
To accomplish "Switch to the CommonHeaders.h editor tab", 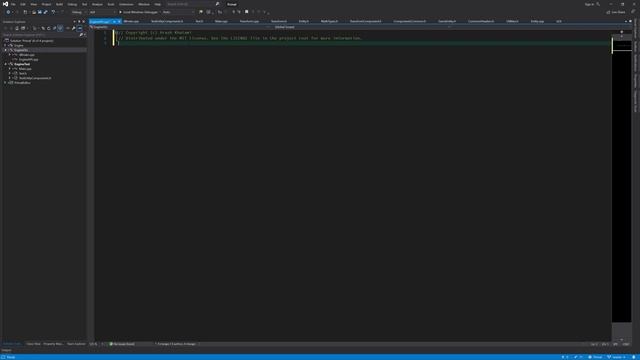I will coord(481,21).
